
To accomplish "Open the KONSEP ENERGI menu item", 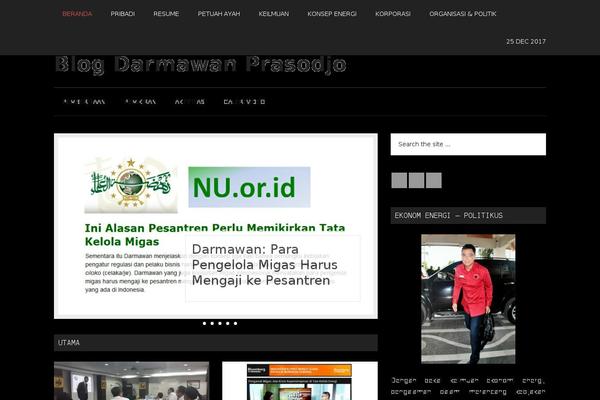I will [x=332, y=14].
